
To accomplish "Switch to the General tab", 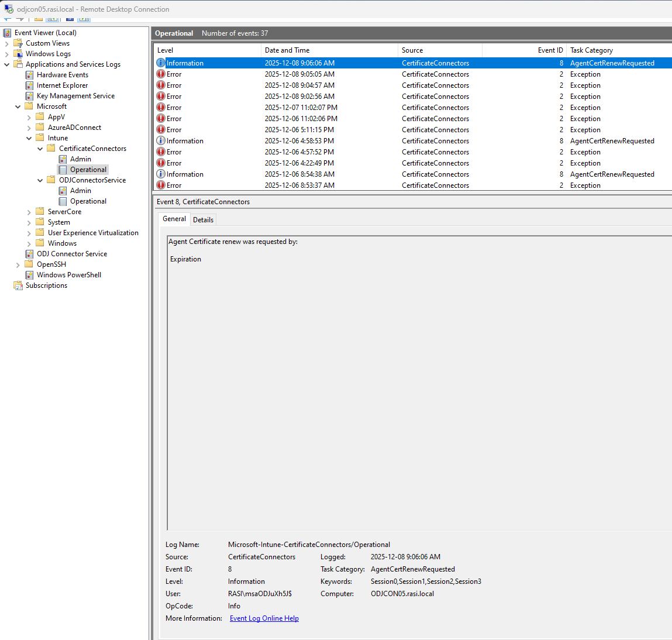I will (x=174, y=219).
